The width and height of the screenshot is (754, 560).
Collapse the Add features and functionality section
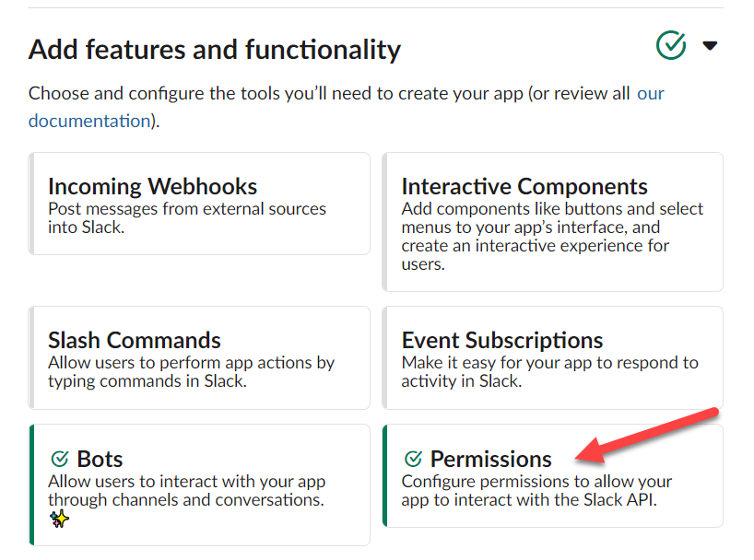[709, 45]
